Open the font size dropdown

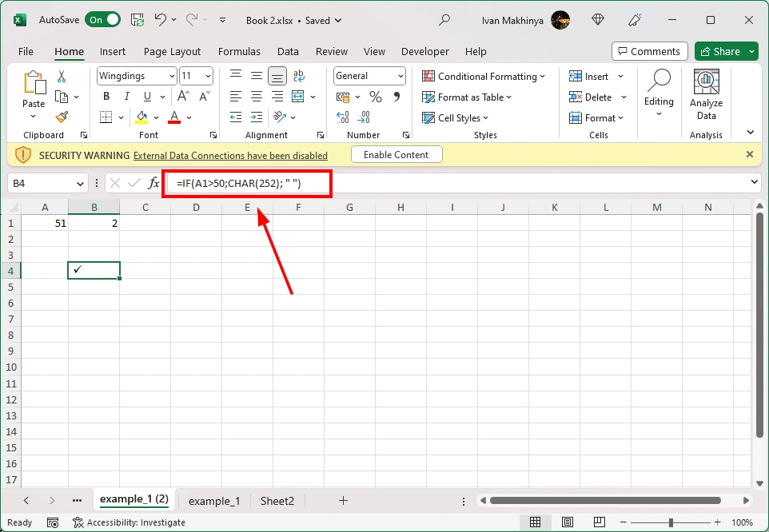(x=209, y=76)
